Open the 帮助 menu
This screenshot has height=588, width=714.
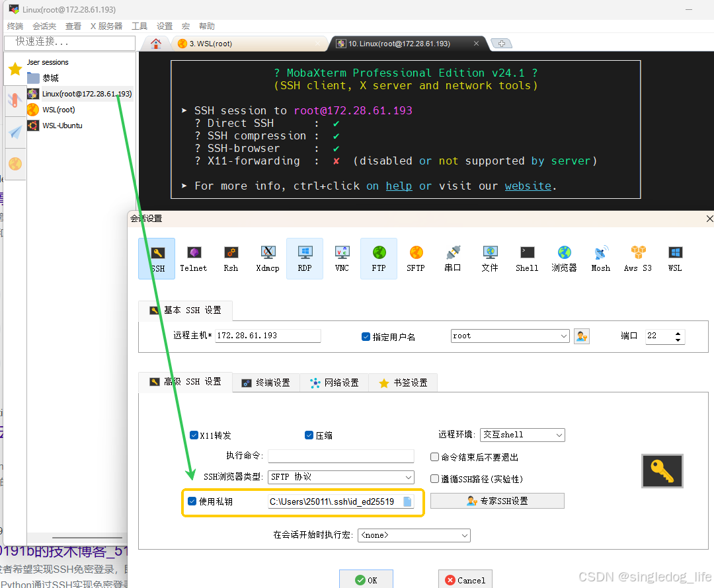pos(207,26)
